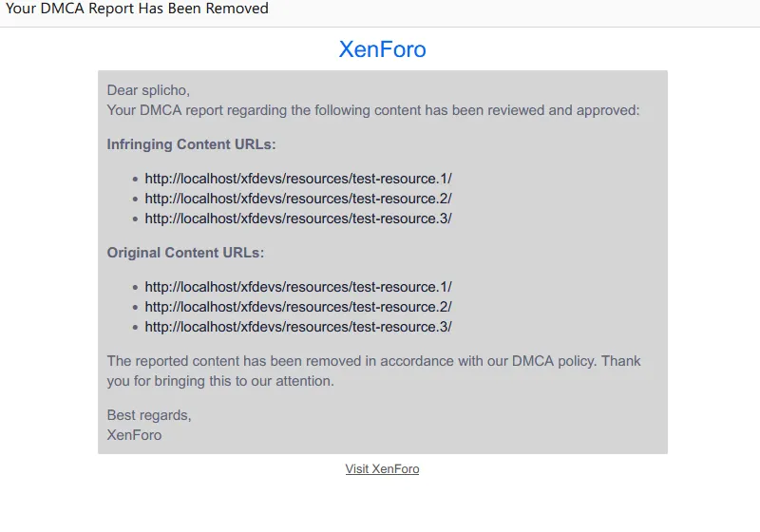This screenshot has height=532, width=760.
Task: Open the XenForo title link at top
Action: [382, 49]
